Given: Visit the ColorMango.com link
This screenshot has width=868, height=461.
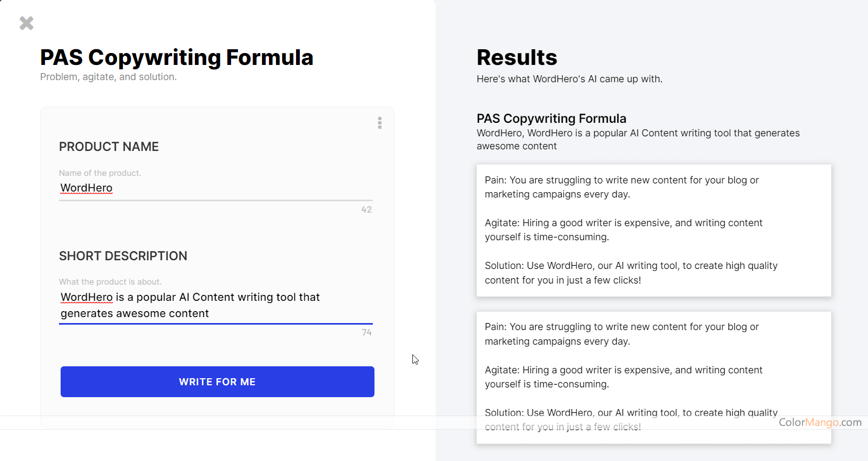Looking at the screenshot, I should pos(820,423).
